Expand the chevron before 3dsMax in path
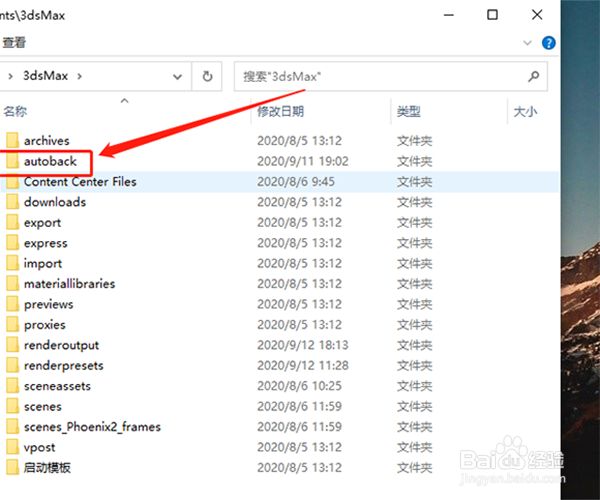The height and width of the screenshot is (500, 600). 10,76
